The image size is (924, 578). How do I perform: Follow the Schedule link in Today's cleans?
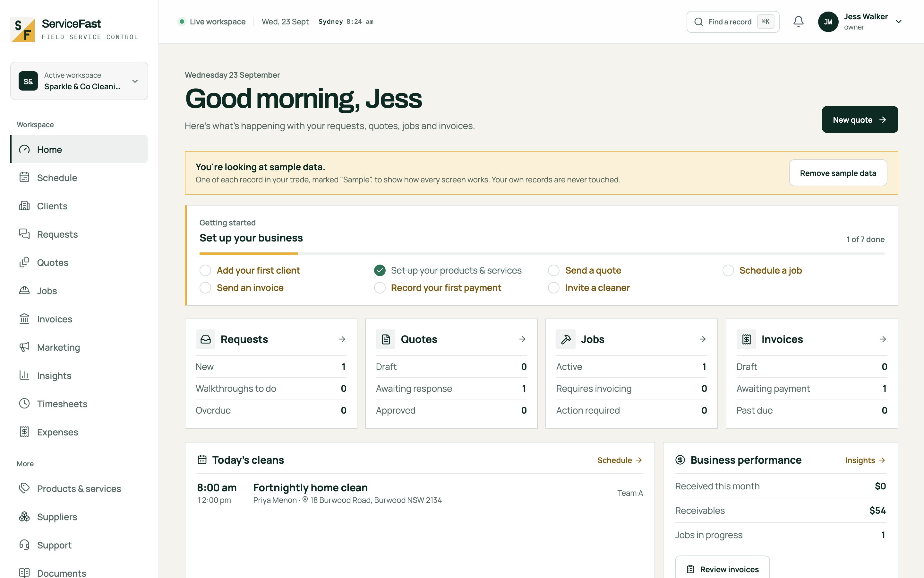point(620,460)
